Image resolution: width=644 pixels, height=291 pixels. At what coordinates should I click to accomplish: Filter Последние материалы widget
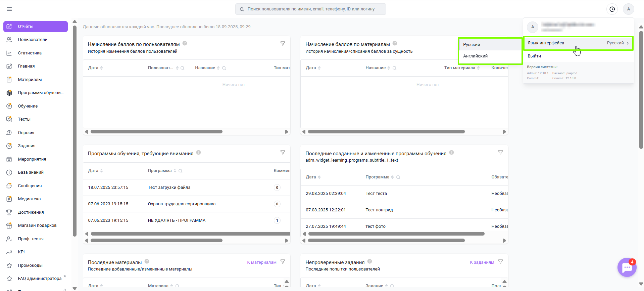point(283,262)
